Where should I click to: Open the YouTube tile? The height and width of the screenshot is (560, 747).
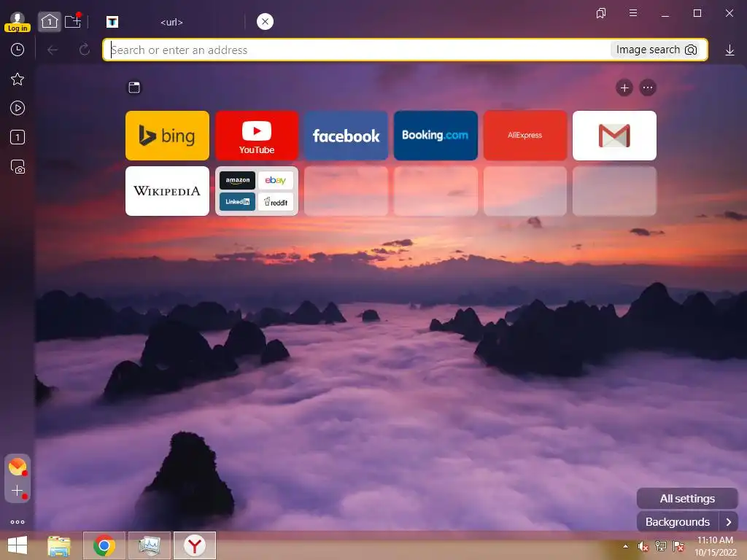(x=257, y=136)
